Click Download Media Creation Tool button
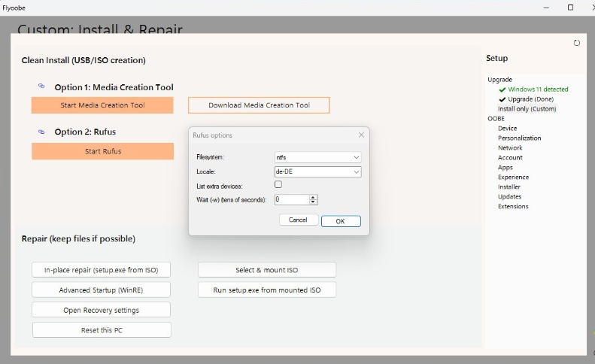The height and width of the screenshot is (364, 595). pos(259,105)
